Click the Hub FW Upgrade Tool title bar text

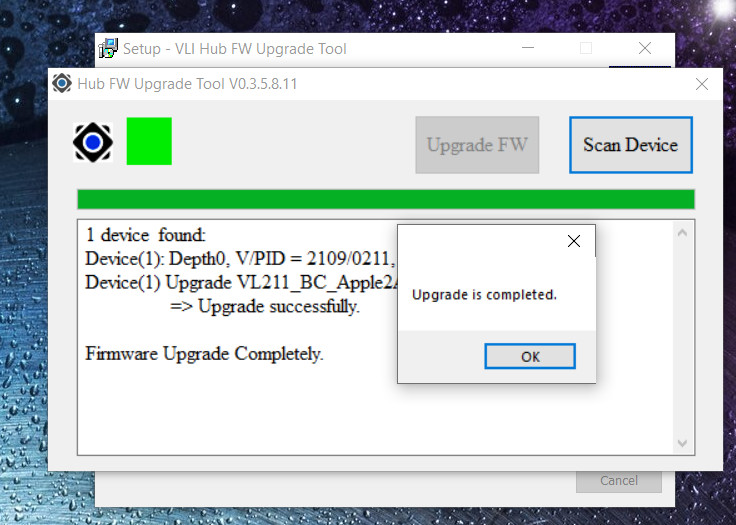point(187,84)
